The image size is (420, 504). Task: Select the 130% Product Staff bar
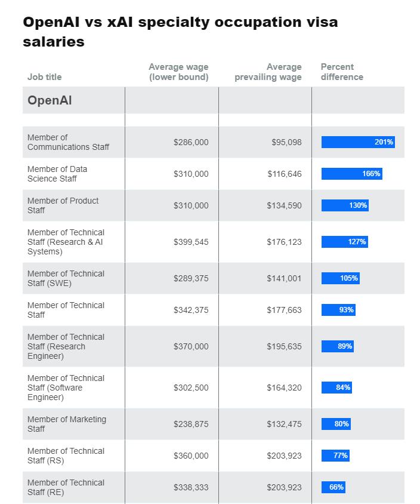click(345, 205)
